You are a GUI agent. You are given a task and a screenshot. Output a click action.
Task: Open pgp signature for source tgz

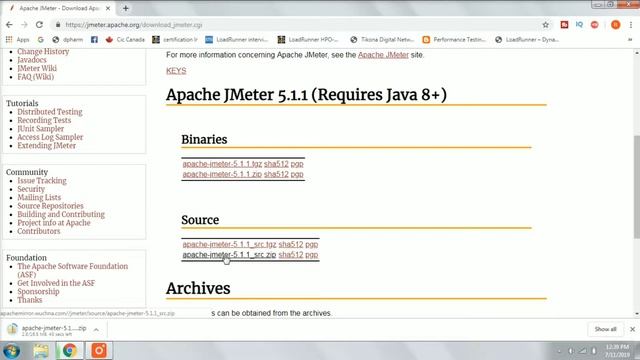[x=312, y=244]
